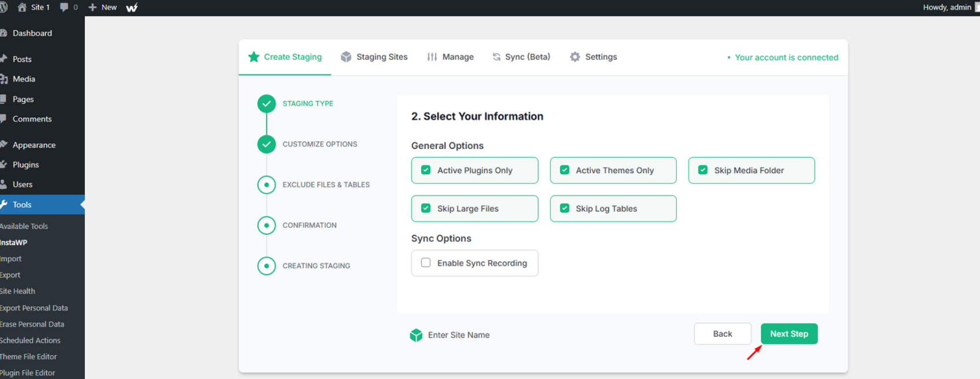The width and height of the screenshot is (980, 379).
Task: Click the sync arrows icon beside Sync (Beta)
Action: click(x=496, y=57)
